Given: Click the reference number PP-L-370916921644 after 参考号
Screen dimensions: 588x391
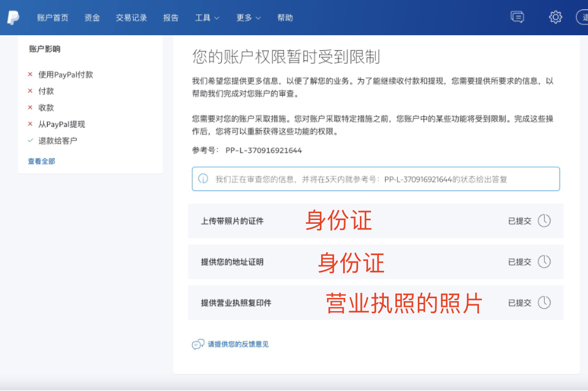Looking at the screenshot, I should pyautogui.click(x=264, y=150).
